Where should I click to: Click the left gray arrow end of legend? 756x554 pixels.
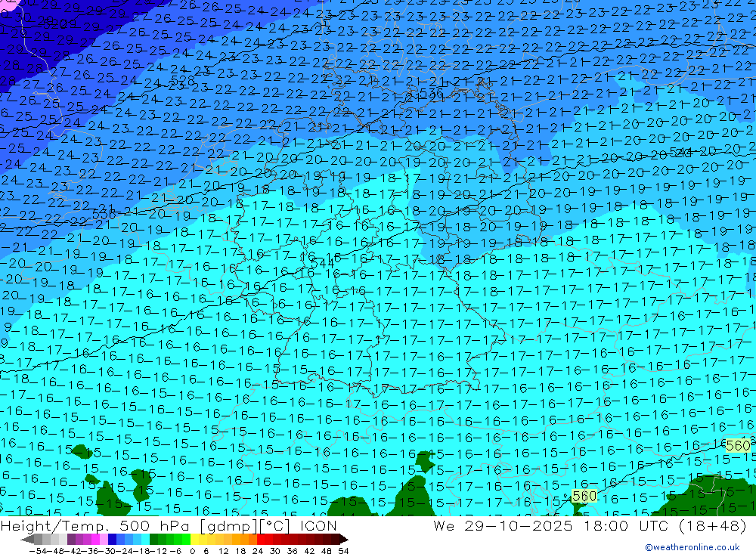pyautogui.click(x=27, y=539)
